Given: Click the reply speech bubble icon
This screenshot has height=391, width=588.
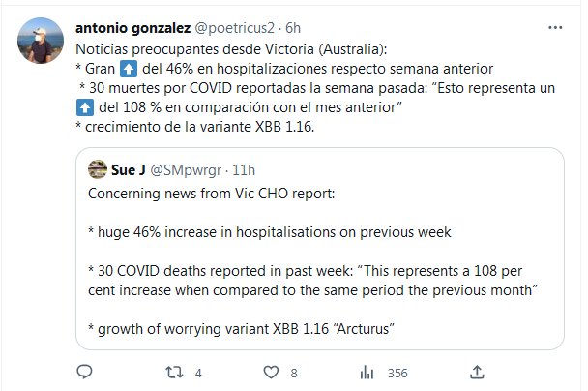Looking at the screenshot, I should click(85, 371).
